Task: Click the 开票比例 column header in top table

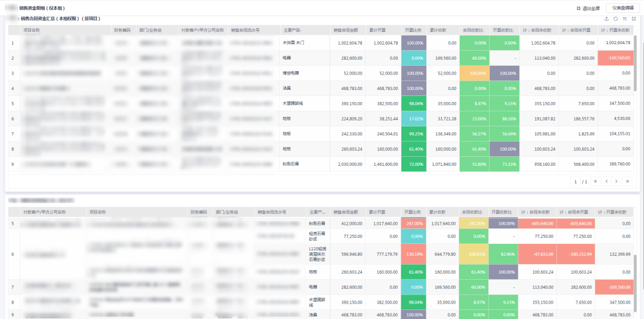Action: click(x=414, y=30)
